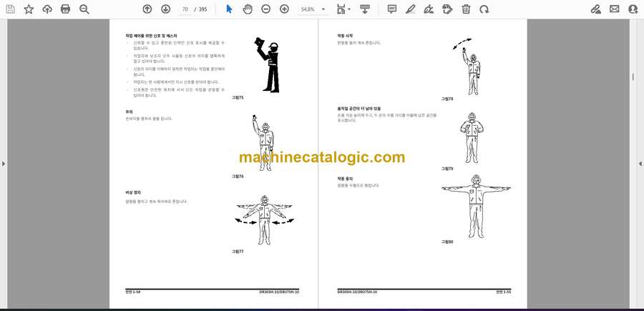Zoom in with the plus button

284,9
